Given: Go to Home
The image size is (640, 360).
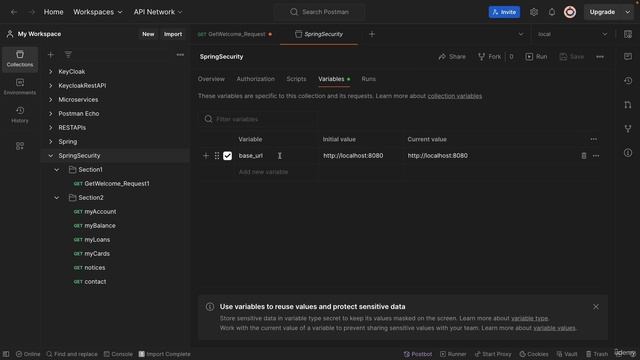Looking at the screenshot, I should point(53,12).
